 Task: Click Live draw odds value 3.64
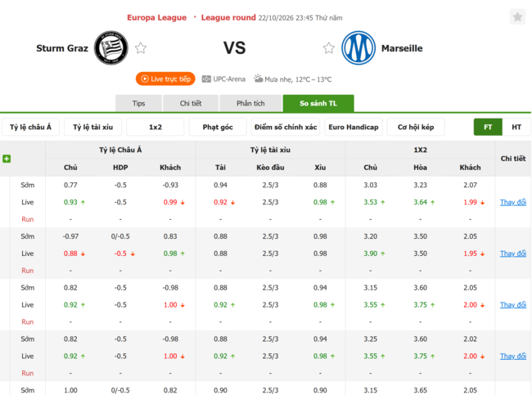tap(420, 202)
